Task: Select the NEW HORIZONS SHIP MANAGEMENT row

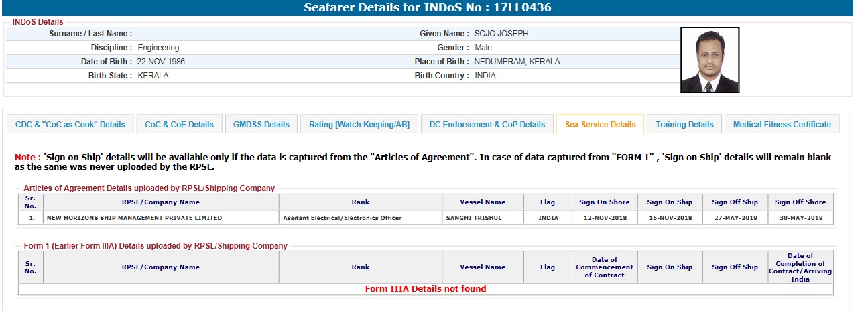Action: point(134,218)
